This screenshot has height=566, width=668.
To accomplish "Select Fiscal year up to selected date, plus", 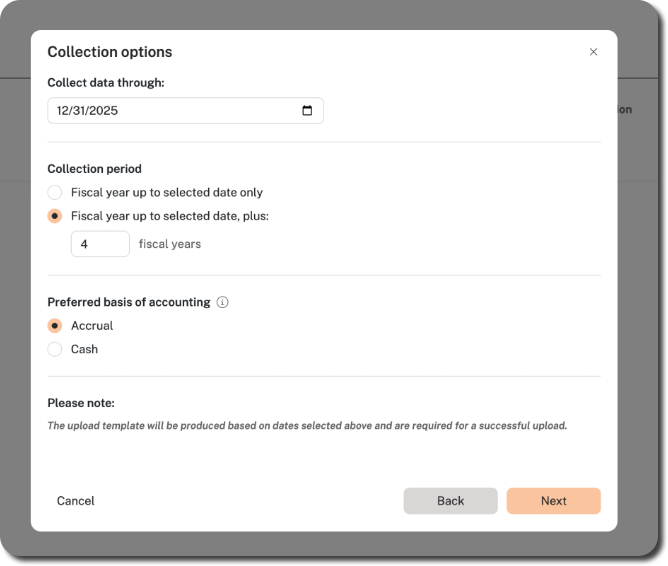I will 55,216.
